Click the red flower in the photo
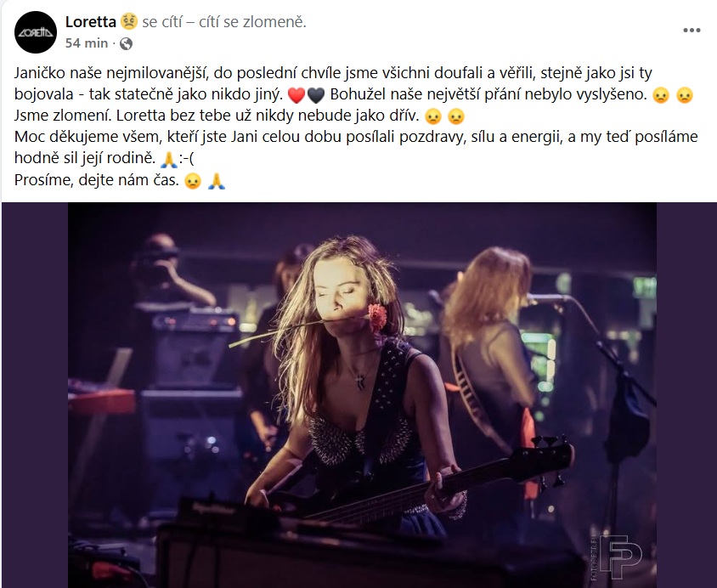Viewport: 717px width, 588px height. [377, 317]
